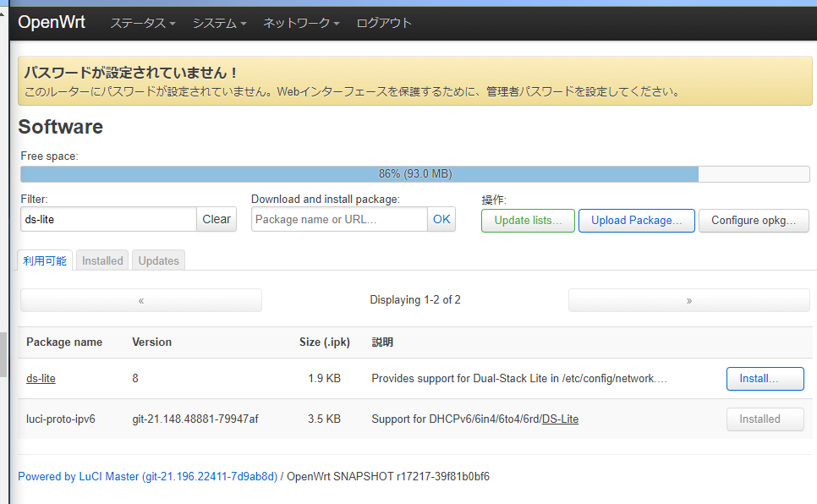Expand the ネットワーク menu
Viewport: 817px width, 504px height.
pyautogui.click(x=301, y=23)
